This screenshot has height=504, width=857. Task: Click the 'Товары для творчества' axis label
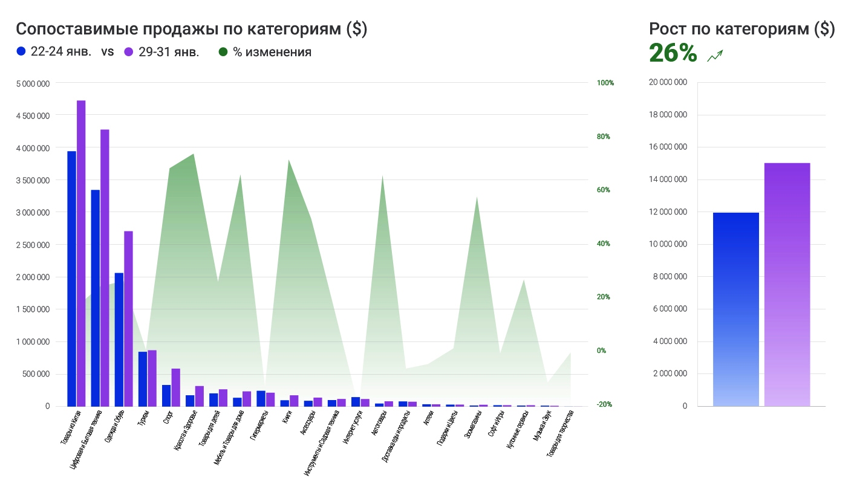click(560, 434)
